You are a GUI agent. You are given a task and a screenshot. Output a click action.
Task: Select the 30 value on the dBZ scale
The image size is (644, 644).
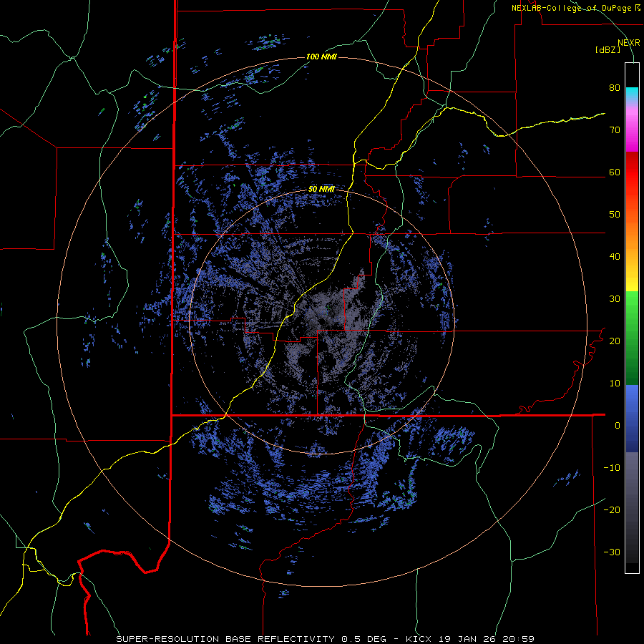click(615, 299)
